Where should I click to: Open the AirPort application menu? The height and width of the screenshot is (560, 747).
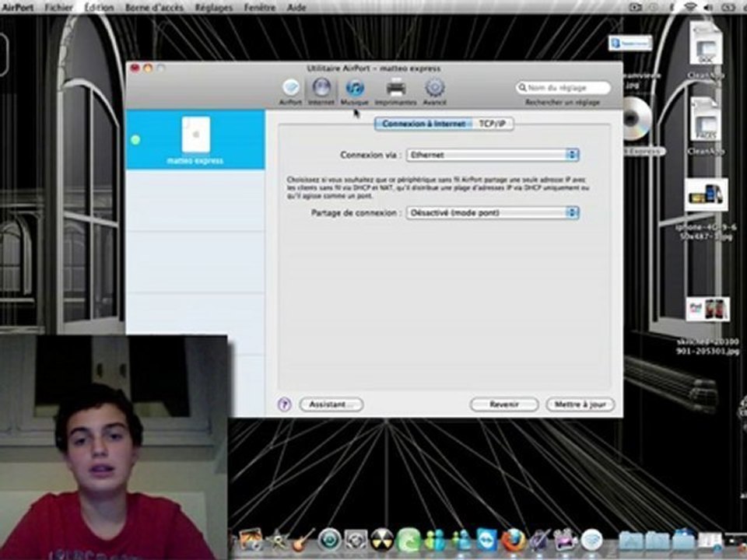pos(18,7)
